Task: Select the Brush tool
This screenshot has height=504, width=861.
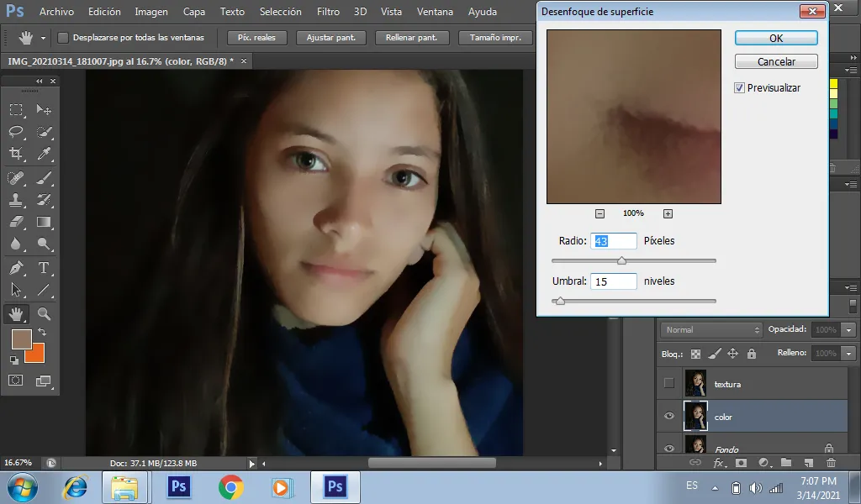Action: point(44,178)
